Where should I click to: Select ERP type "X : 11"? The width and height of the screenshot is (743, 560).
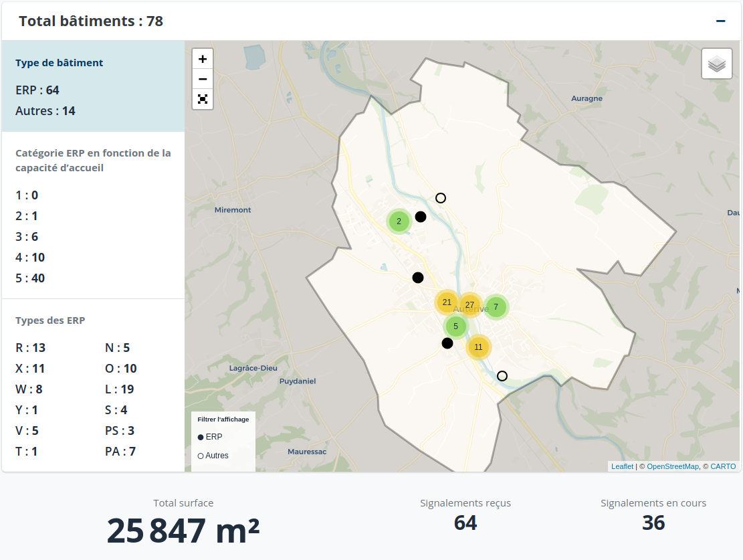click(x=30, y=369)
